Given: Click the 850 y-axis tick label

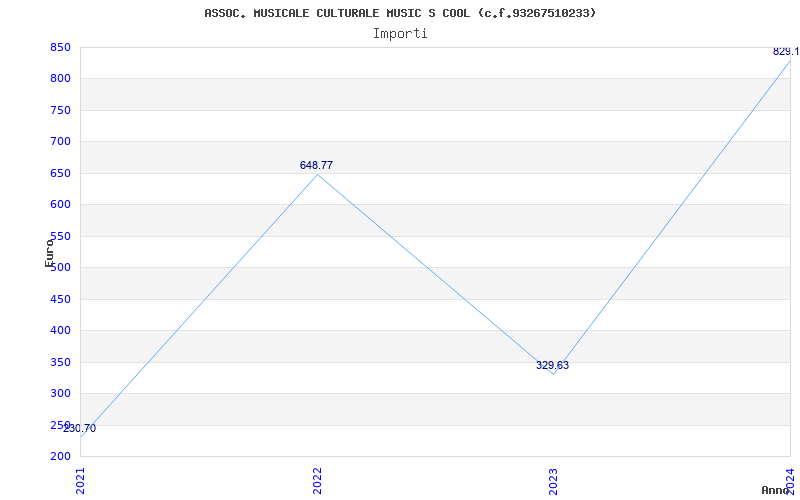Looking at the screenshot, I should click(60, 47).
